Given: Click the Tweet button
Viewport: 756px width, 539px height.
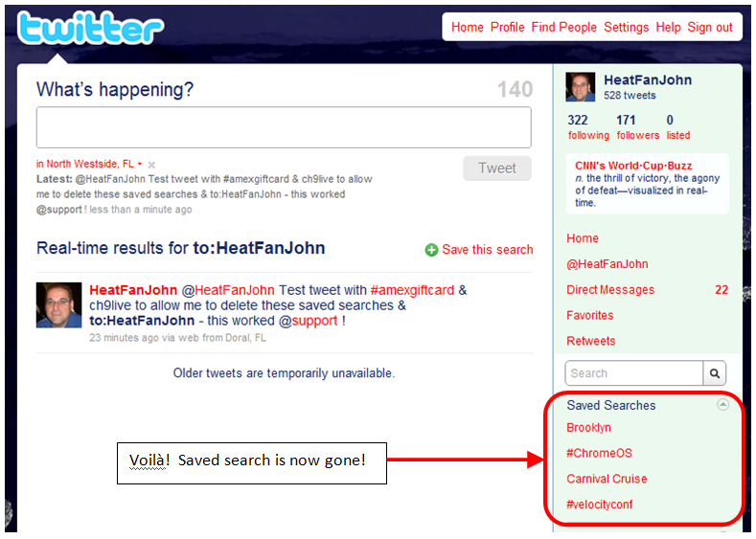Looking at the screenshot, I should [x=497, y=168].
